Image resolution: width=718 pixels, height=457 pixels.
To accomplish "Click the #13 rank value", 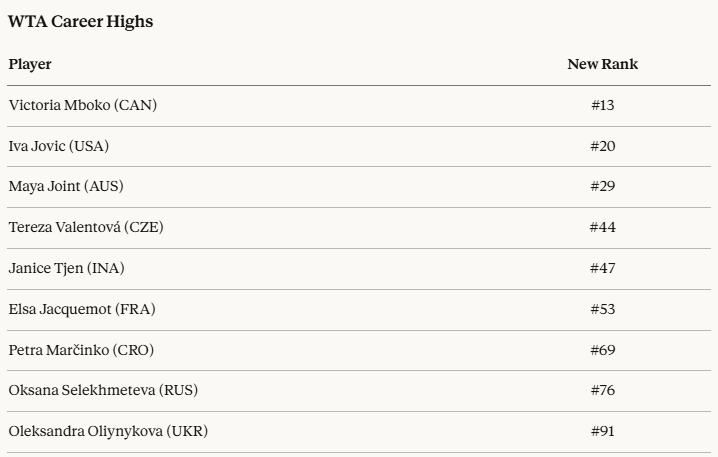I will [x=602, y=105].
